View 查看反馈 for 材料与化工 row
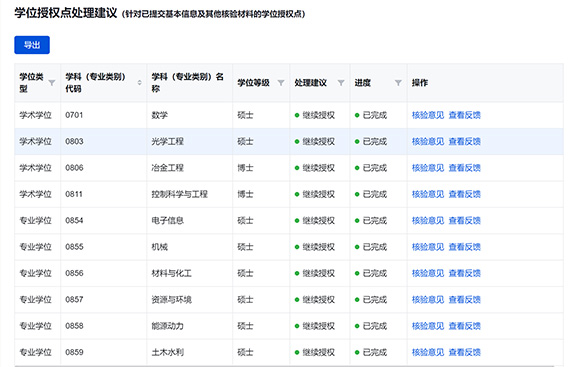 [465, 273]
